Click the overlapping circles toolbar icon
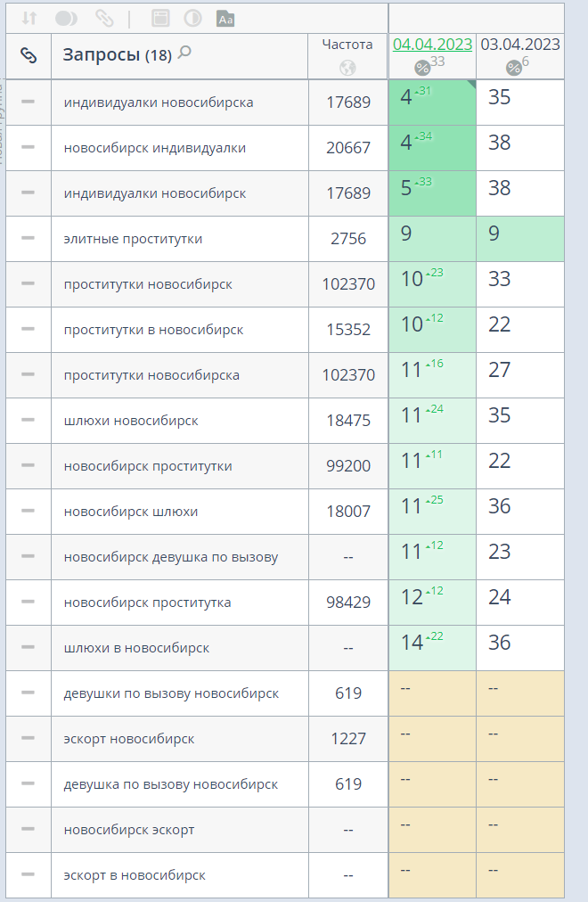588x902 pixels. pos(67,18)
